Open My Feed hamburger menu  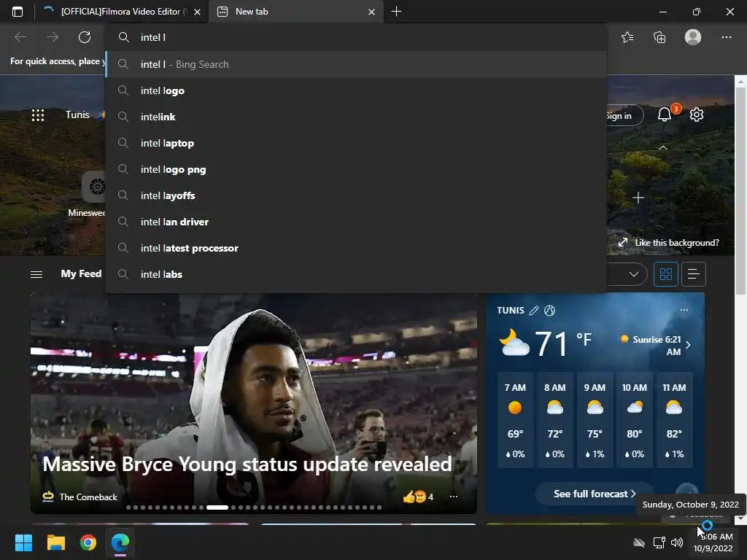[36, 274]
